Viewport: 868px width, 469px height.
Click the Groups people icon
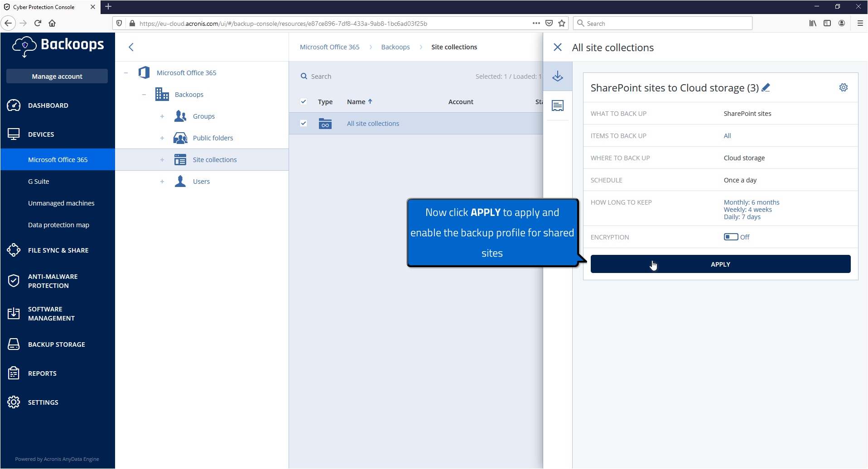pyautogui.click(x=180, y=116)
